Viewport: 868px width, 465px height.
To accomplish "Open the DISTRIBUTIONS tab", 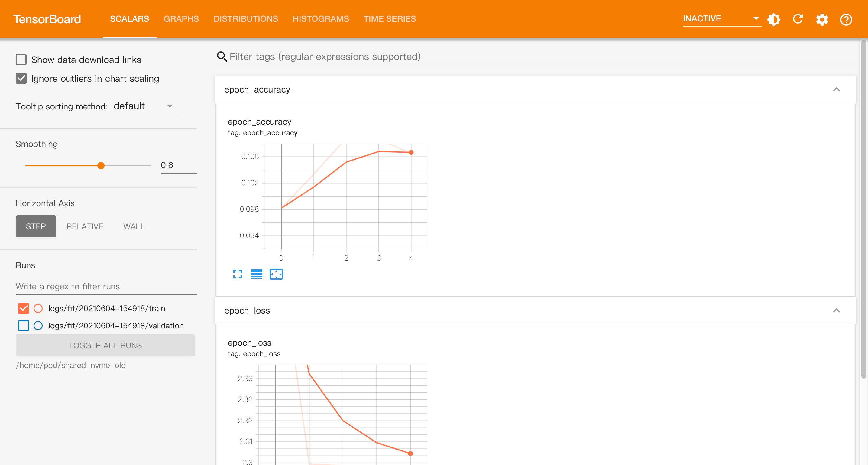I will click(246, 19).
